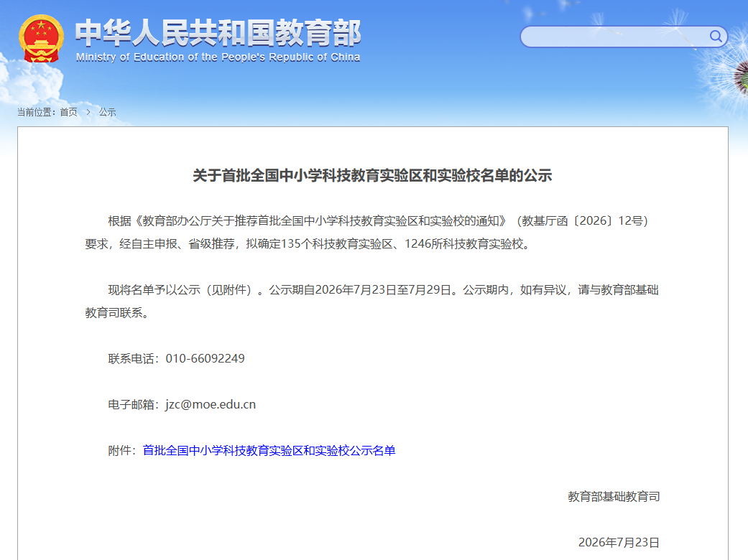Image resolution: width=748 pixels, height=560 pixels.
Task: Click the 电子邮箱 label
Action: click(134, 405)
